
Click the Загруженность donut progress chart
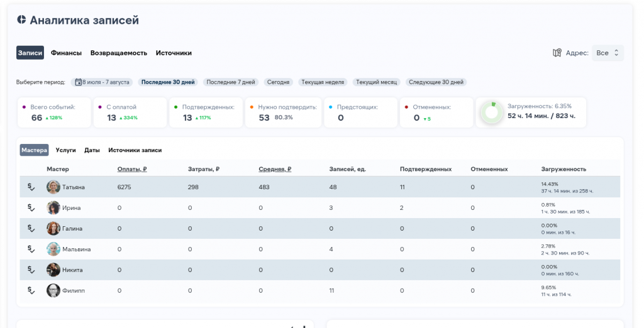click(x=492, y=112)
